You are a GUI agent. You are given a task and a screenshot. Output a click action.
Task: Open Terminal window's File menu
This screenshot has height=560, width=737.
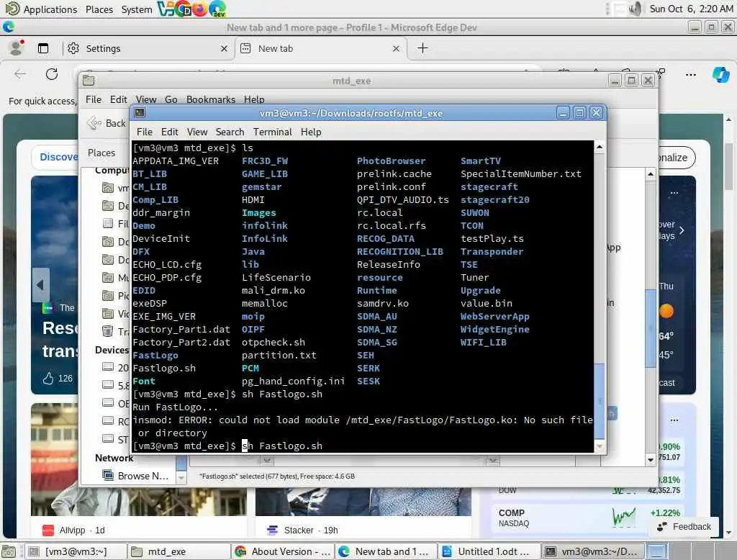click(144, 132)
